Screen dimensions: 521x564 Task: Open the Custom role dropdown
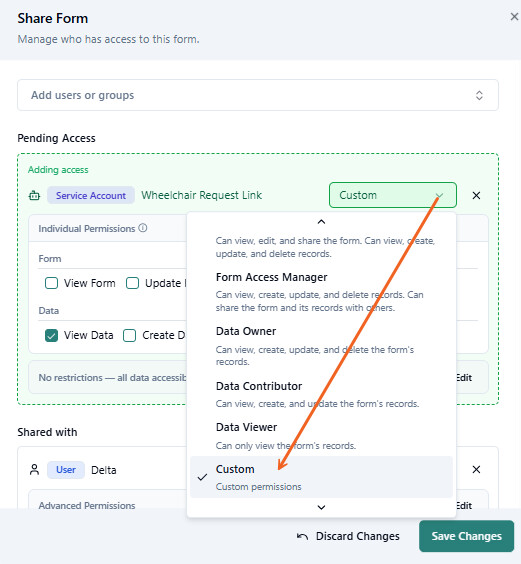393,195
